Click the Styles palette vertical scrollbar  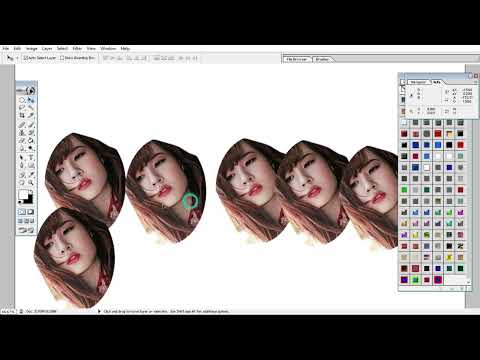[469, 203]
